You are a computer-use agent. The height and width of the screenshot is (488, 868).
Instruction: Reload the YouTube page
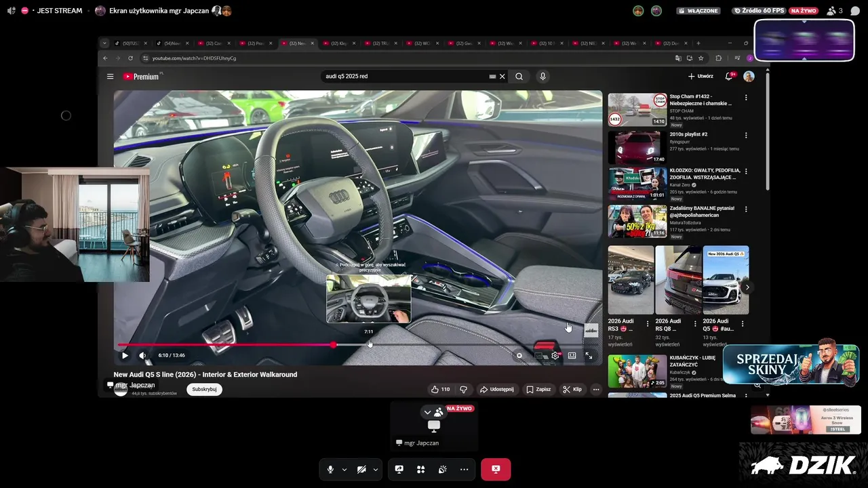point(130,58)
